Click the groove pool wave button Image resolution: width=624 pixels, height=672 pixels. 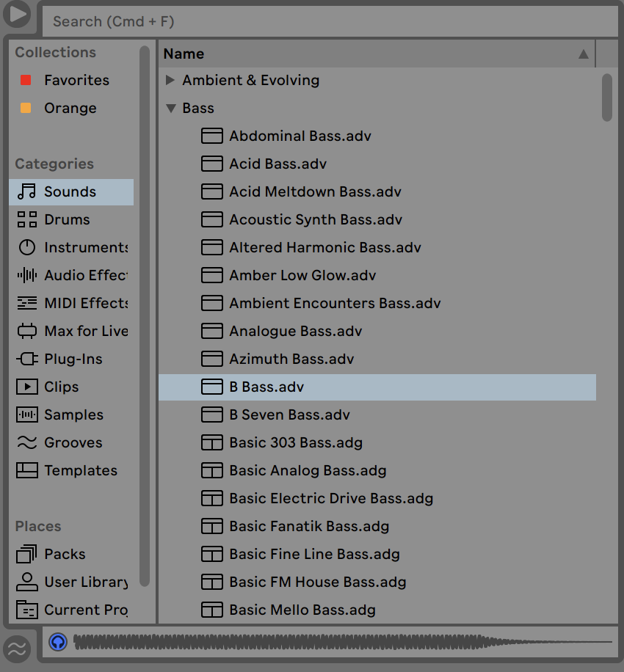tap(17, 649)
